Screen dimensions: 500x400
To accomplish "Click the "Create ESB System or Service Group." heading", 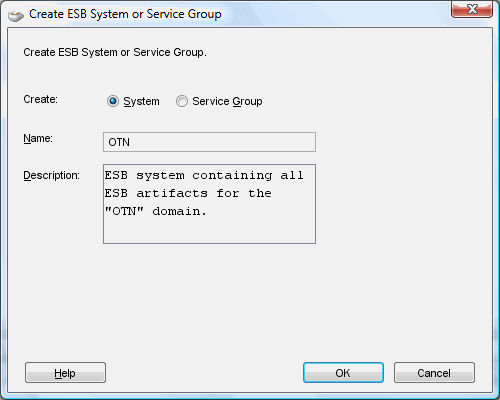I will [115, 52].
